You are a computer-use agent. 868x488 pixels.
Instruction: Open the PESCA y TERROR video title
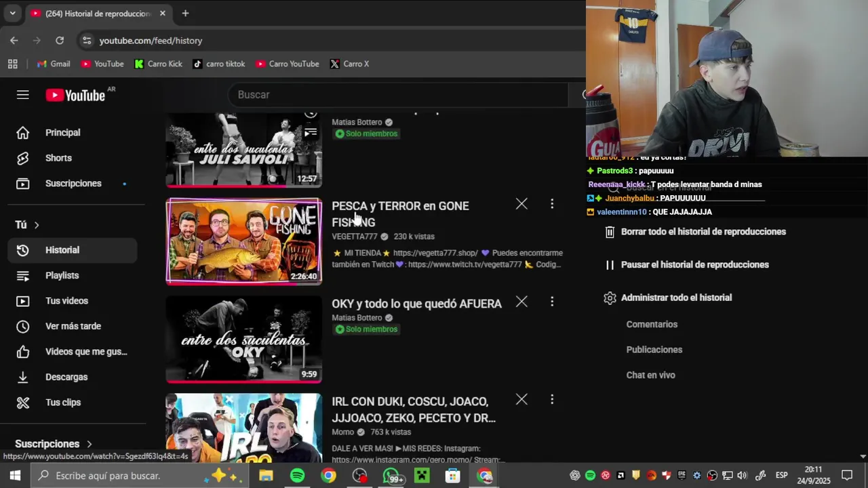tap(400, 214)
